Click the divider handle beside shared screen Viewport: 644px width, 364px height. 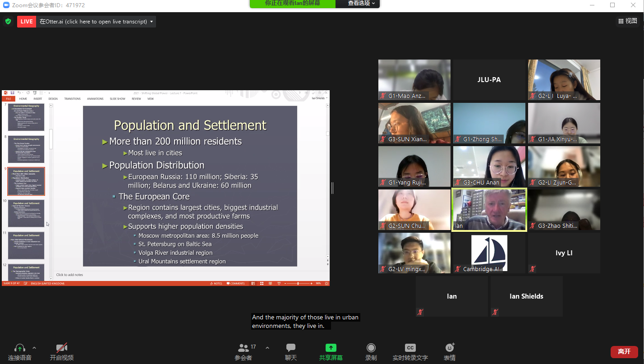332,188
